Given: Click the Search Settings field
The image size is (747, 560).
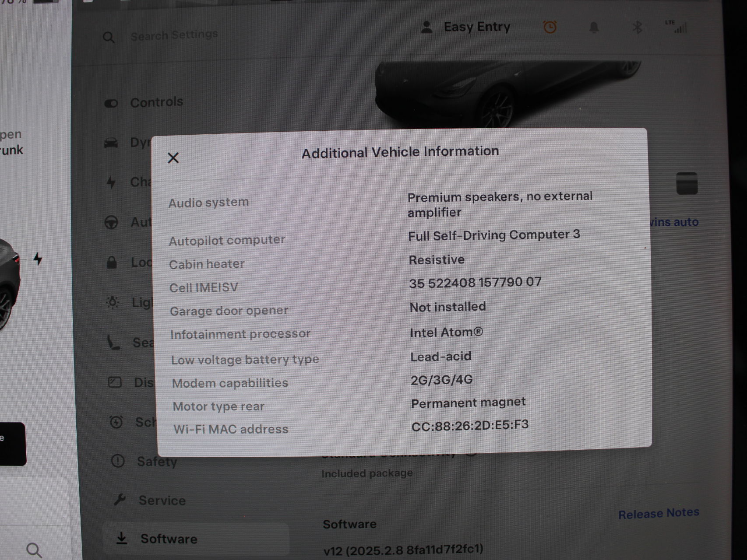Looking at the screenshot, I should (174, 35).
